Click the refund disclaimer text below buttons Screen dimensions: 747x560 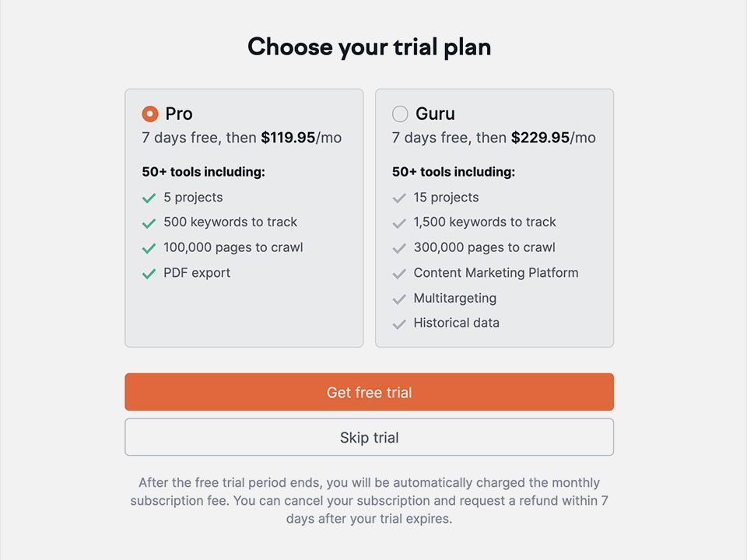[x=369, y=500]
